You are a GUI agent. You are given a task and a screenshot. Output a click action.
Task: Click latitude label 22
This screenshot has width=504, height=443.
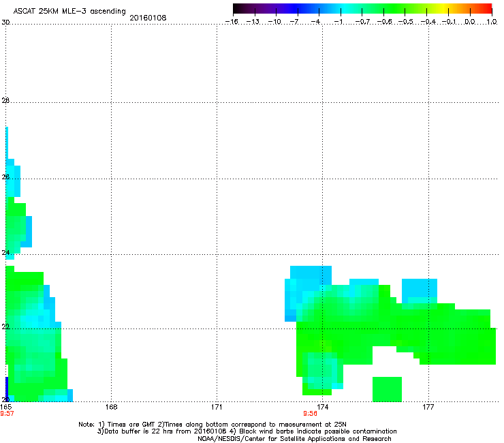tap(5, 327)
